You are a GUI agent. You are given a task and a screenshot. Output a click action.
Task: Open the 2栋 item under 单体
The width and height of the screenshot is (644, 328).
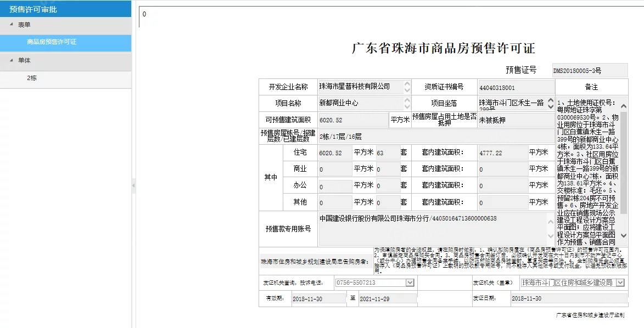click(66, 78)
